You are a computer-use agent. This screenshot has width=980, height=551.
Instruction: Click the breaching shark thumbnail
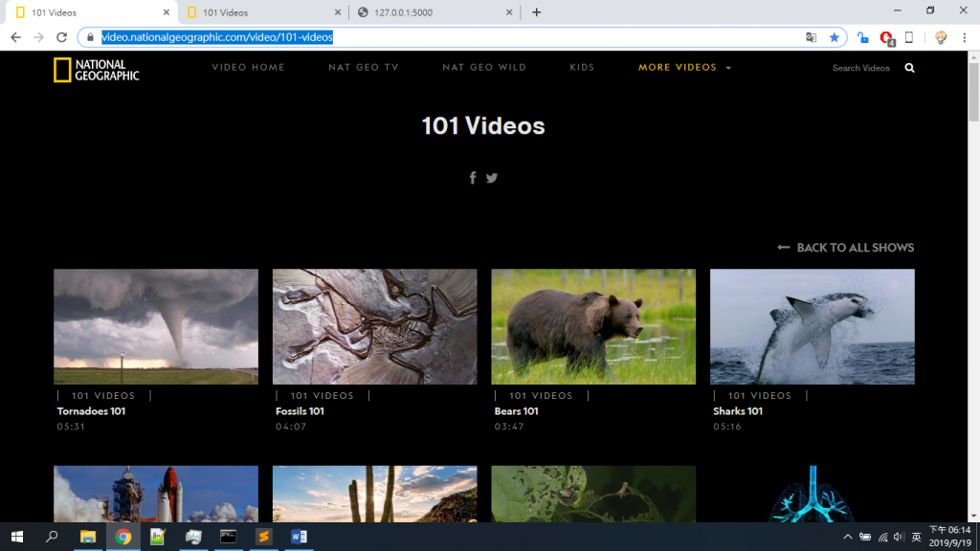812,327
